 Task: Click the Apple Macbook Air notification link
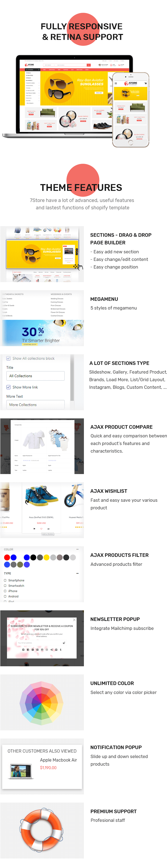[58, 760]
